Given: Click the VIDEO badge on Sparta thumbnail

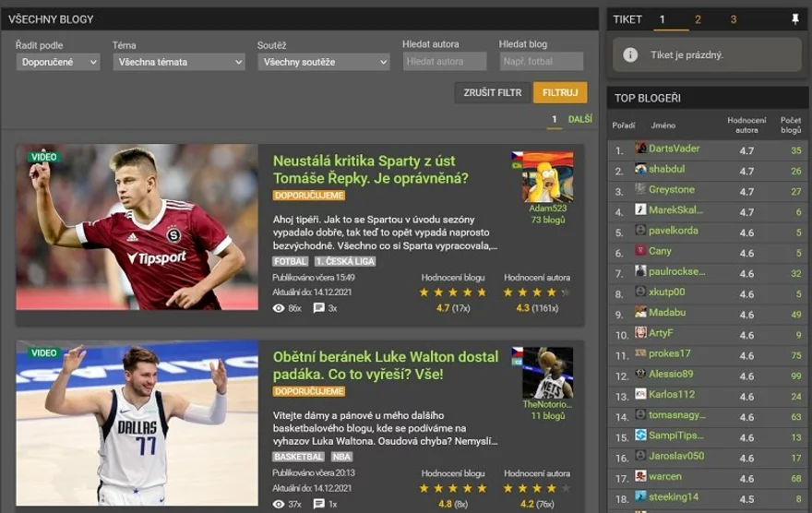Looking at the screenshot, I should coord(44,157).
